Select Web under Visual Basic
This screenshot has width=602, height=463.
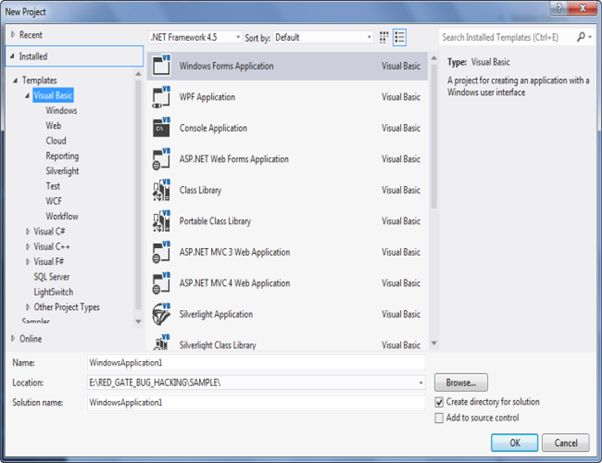click(x=53, y=126)
